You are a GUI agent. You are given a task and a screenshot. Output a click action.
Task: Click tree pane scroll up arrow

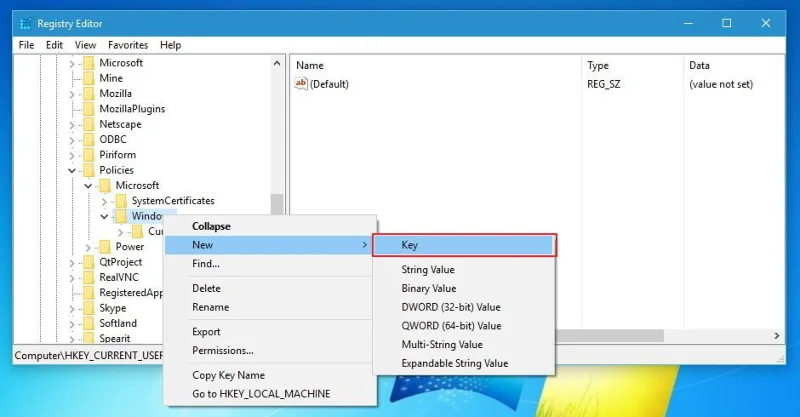coord(277,63)
